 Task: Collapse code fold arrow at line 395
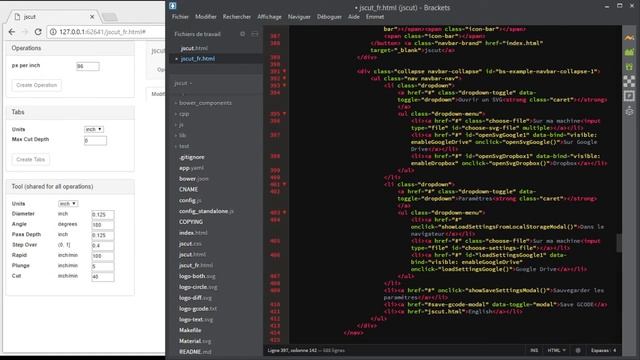(284, 114)
